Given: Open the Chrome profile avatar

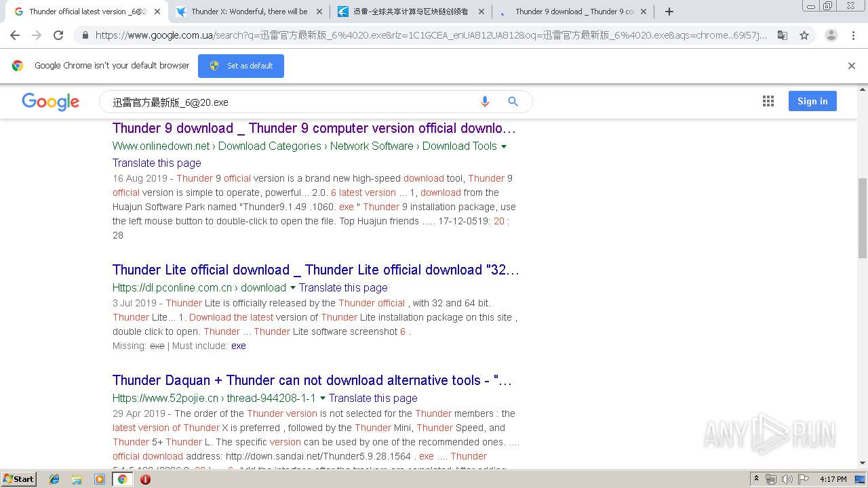Looking at the screenshot, I should click(831, 35).
